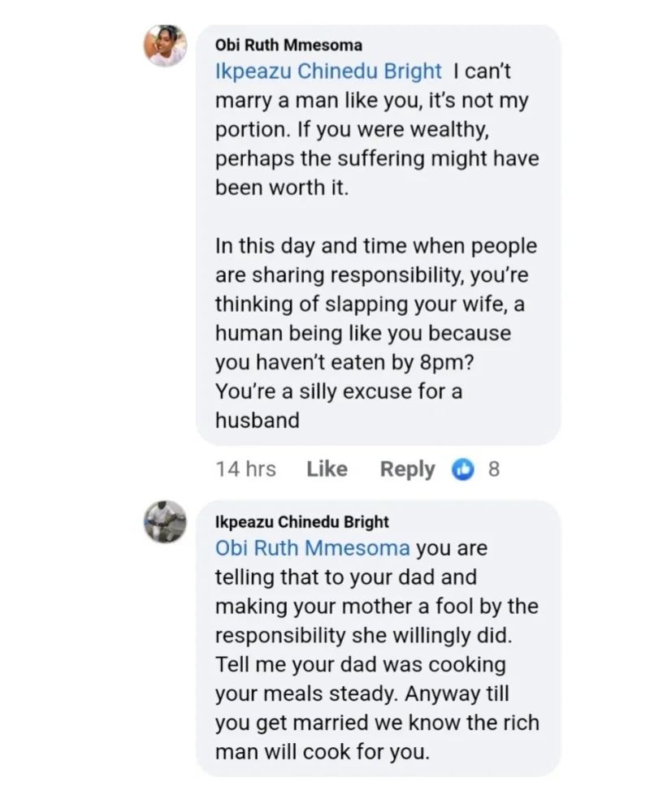Click blue Obi Ruth Mmesoma mention in second comment
The height and width of the screenshot is (812, 650).
click(x=313, y=548)
